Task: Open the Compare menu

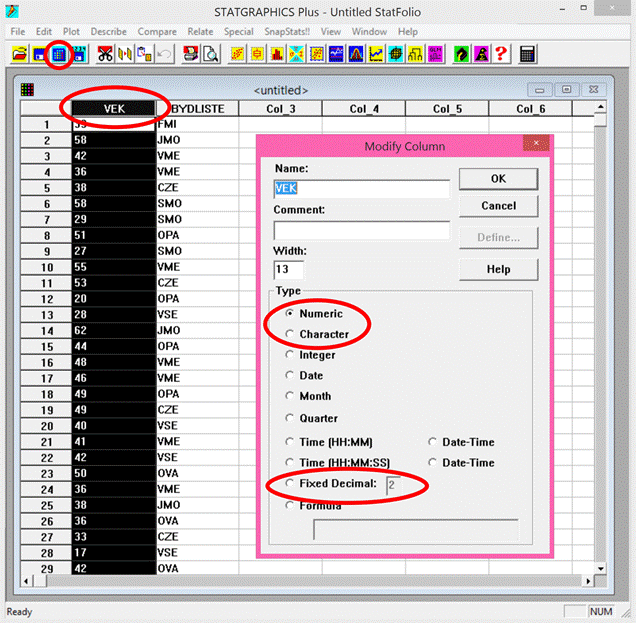Action: click(x=157, y=32)
